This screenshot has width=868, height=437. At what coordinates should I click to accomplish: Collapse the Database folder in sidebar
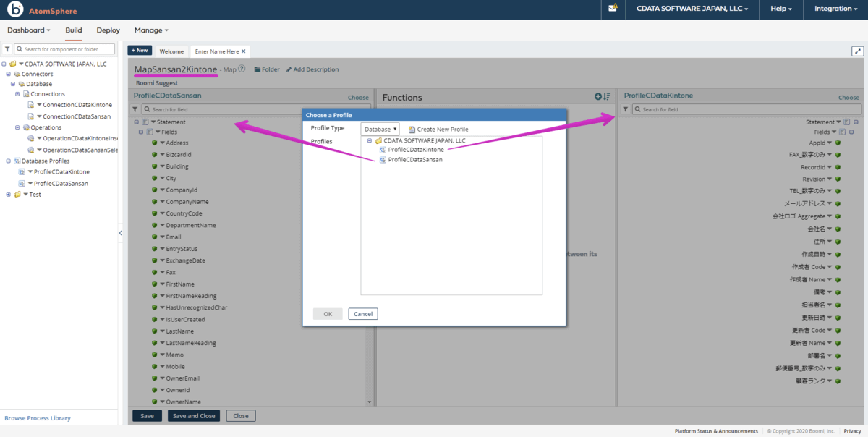coord(13,84)
